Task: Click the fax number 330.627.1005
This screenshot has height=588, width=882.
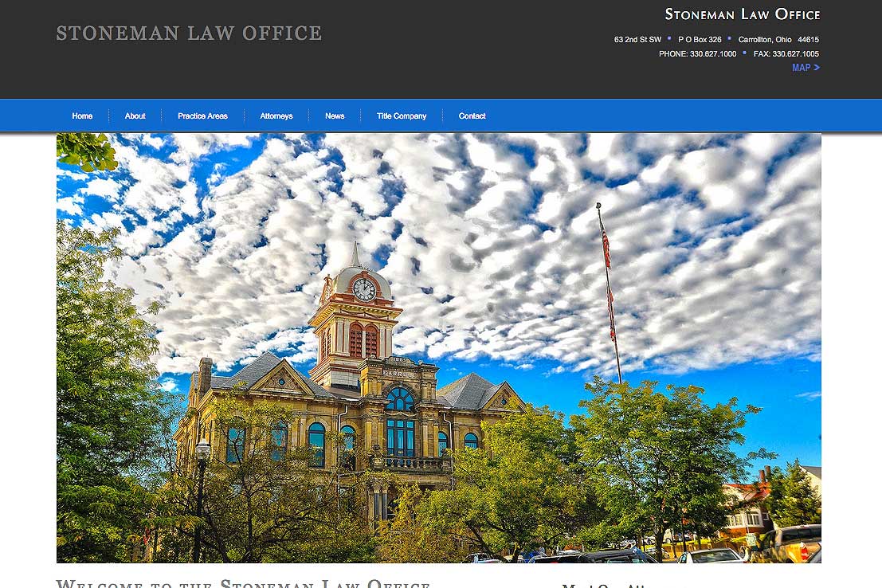Action: pos(797,53)
